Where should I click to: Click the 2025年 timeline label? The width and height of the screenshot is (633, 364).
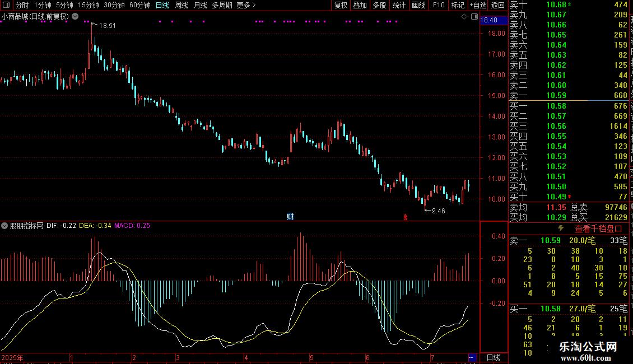coord(12,358)
